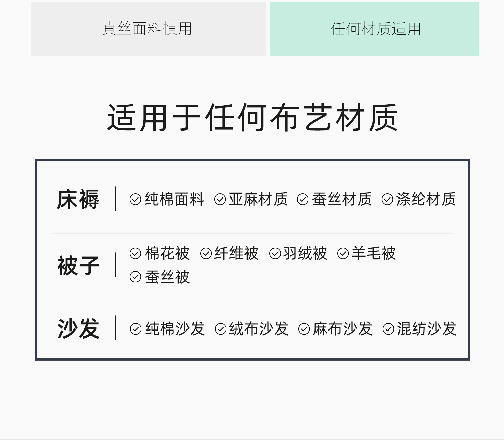504x440 pixels.
Task: Toggle the checkmark next to 绒布沙发
Action: [221, 329]
